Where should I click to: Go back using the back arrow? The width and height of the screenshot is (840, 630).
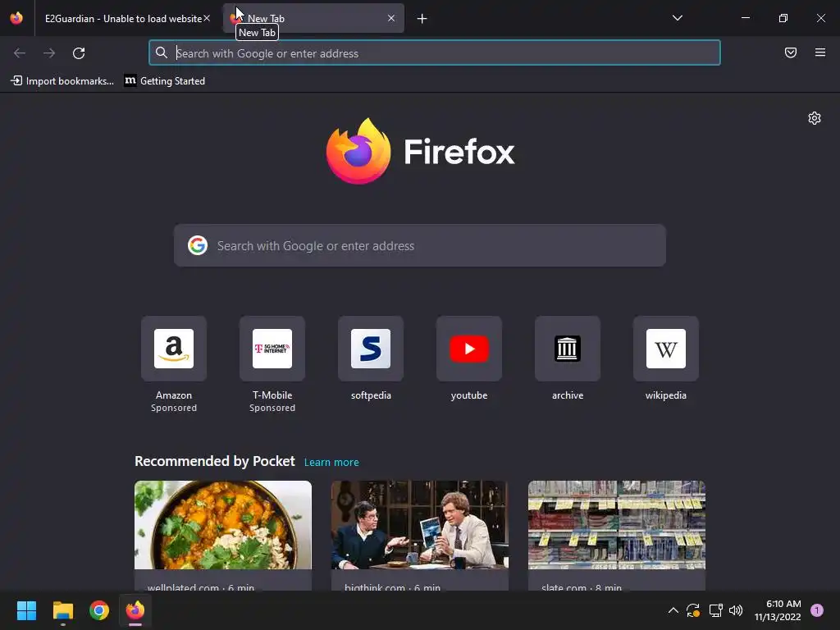coord(20,53)
